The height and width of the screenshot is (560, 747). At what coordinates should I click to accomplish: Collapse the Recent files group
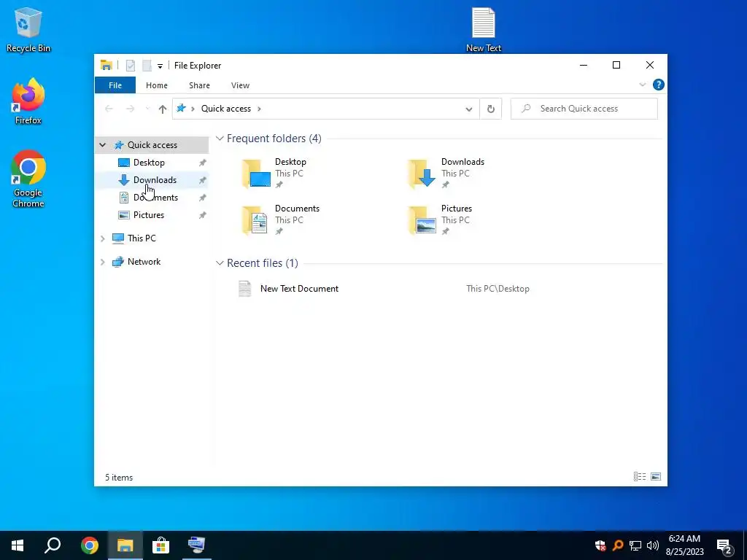(220, 262)
